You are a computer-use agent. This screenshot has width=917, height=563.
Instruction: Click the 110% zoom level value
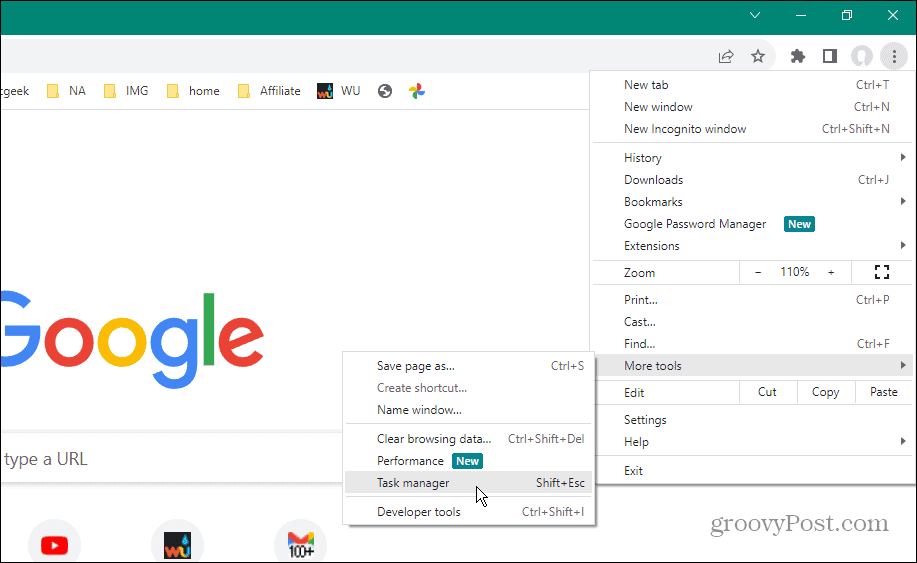tap(794, 272)
